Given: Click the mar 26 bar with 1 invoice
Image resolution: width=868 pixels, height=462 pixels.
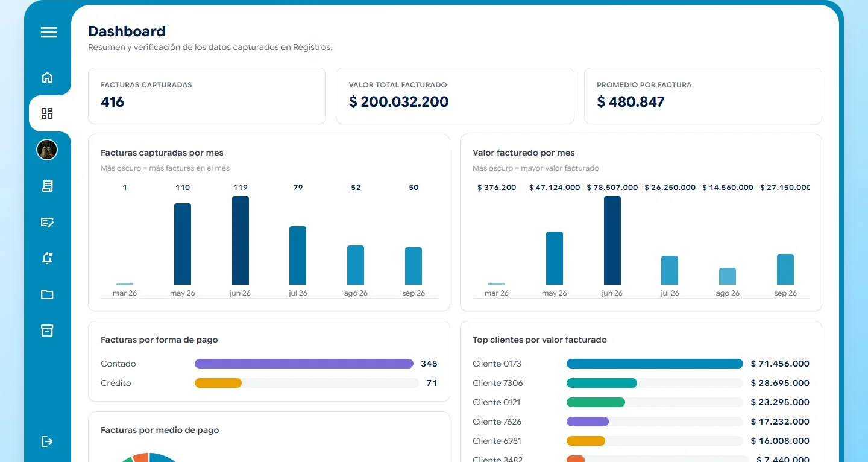Looking at the screenshot, I should (x=125, y=283).
